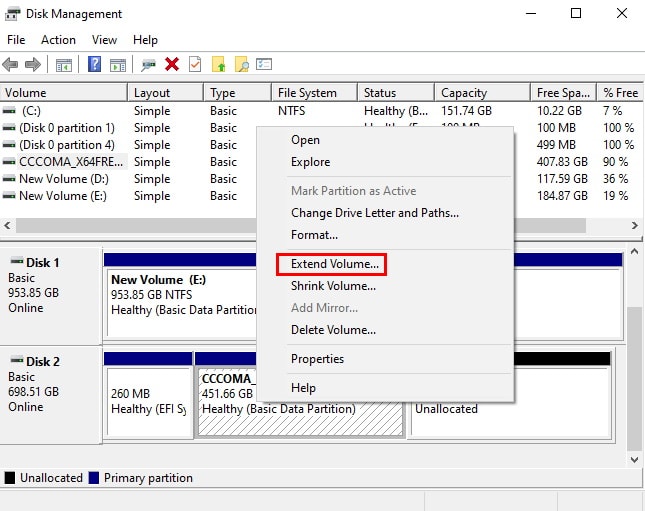Click the horizontal scrollbar left arrow
The image size is (645, 511).
7,225
